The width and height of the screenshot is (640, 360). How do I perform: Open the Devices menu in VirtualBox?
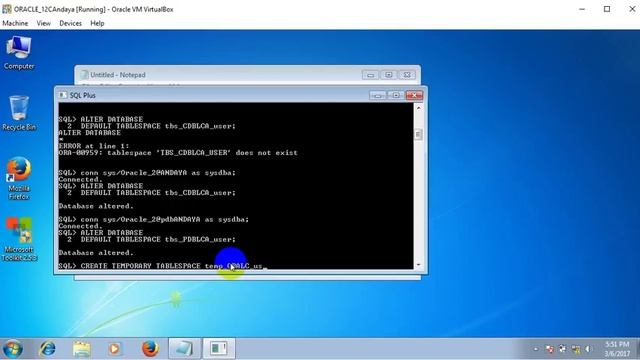coord(71,23)
